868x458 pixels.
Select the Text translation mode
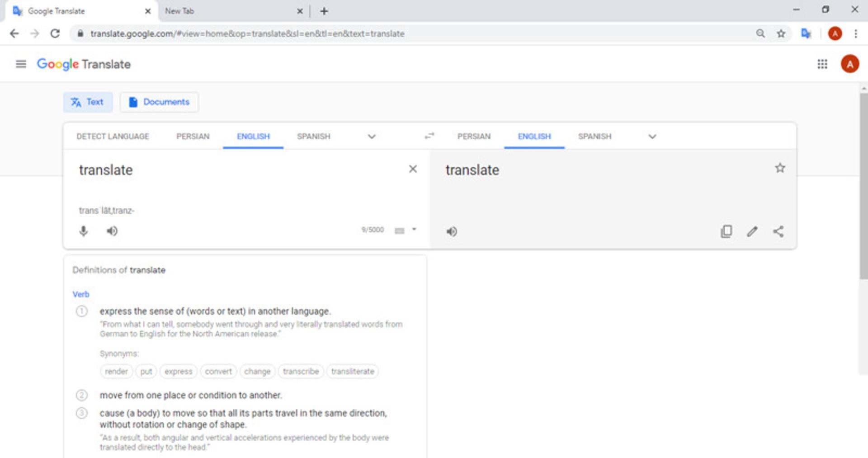[88, 102]
